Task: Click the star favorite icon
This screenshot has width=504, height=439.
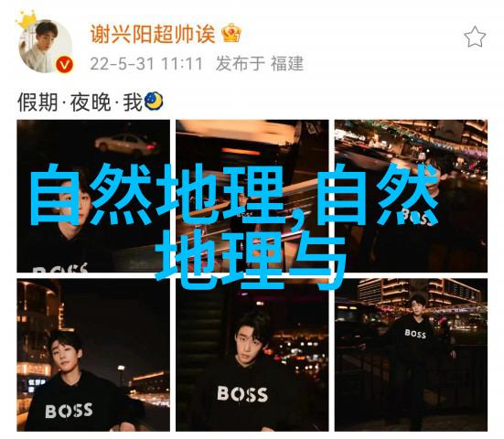Action: [x=475, y=37]
